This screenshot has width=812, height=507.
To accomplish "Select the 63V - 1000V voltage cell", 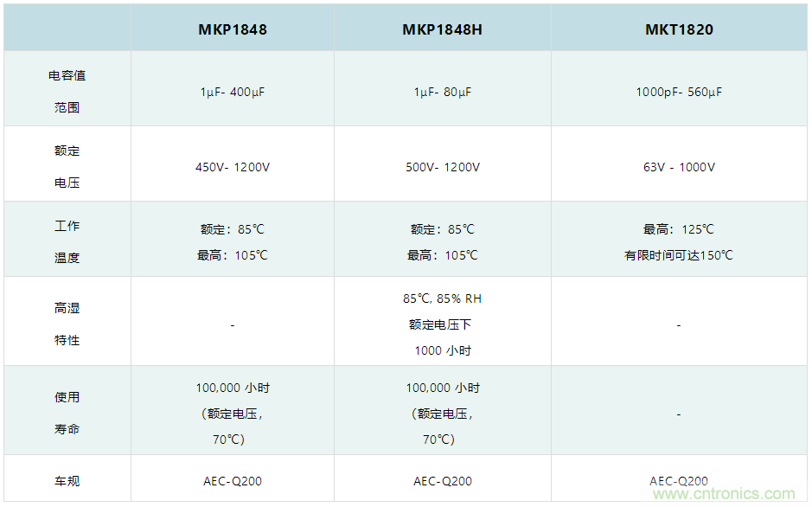I will click(679, 167).
